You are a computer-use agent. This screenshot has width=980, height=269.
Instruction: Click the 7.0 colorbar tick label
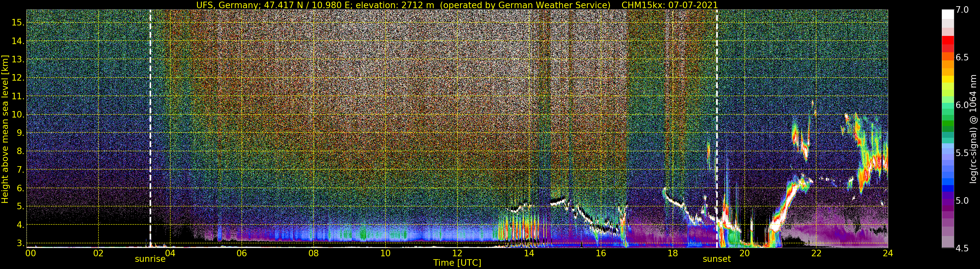tap(962, 10)
